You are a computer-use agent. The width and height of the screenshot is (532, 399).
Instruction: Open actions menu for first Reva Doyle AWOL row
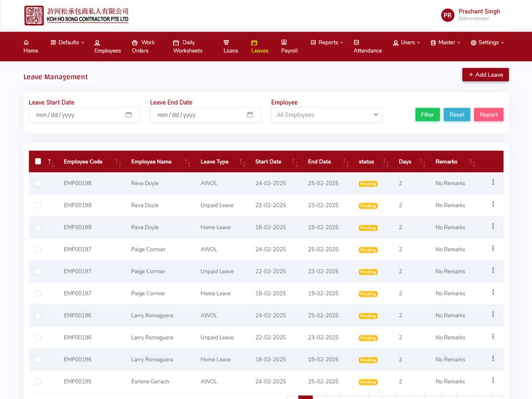click(x=493, y=182)
